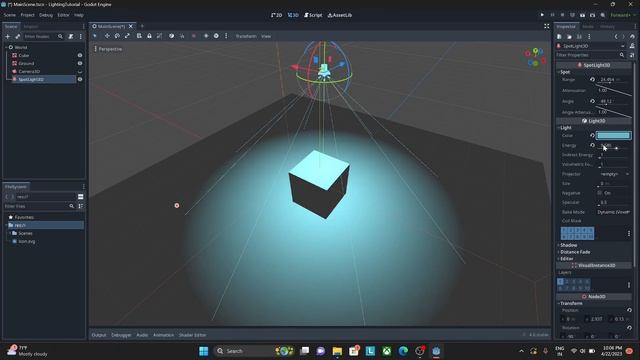Image resolution: width=640 pixels, height=360 pixels.
Task: Activate the Scale Mode tool
Action: [x=127, y=36]
